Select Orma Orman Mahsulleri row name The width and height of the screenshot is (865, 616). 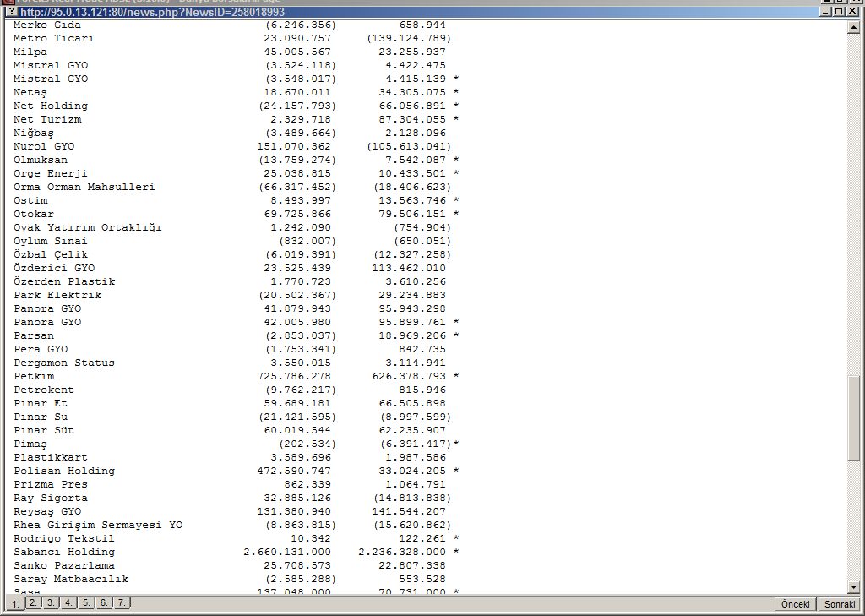tap(84, 187)
